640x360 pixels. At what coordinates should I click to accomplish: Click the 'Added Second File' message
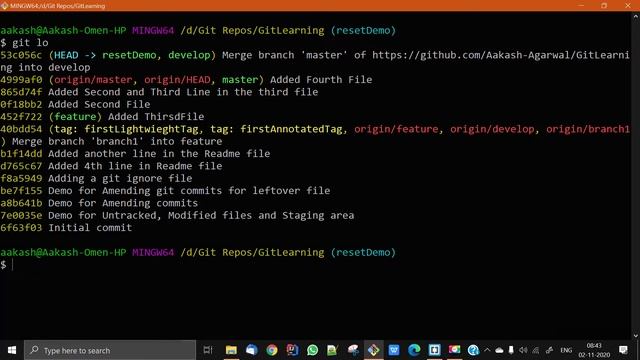click(99, 104)
